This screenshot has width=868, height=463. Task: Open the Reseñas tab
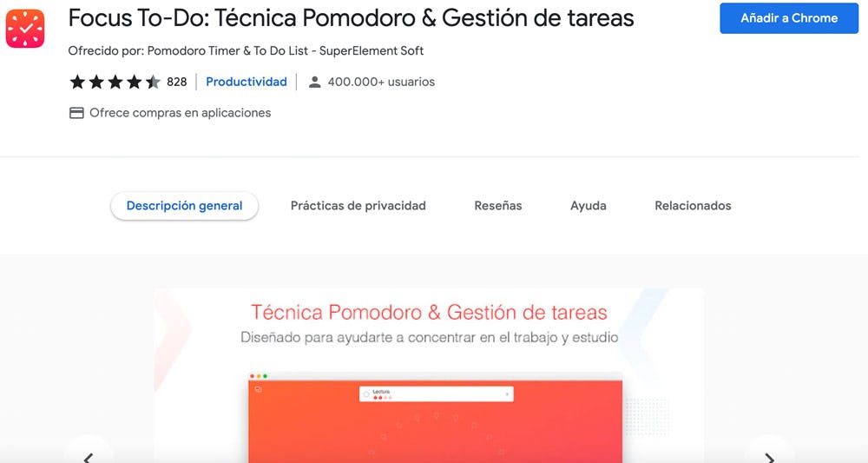coord(498,206)
